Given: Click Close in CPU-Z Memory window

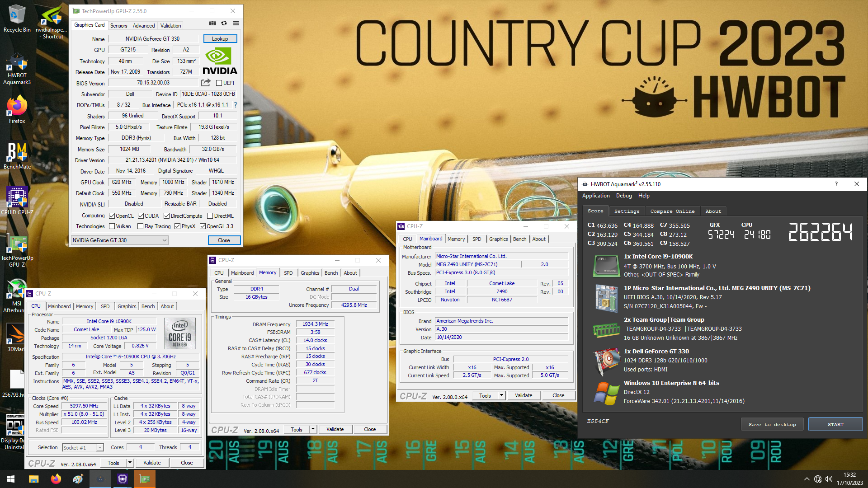Looking at the screenshot, I should (370, 429).
